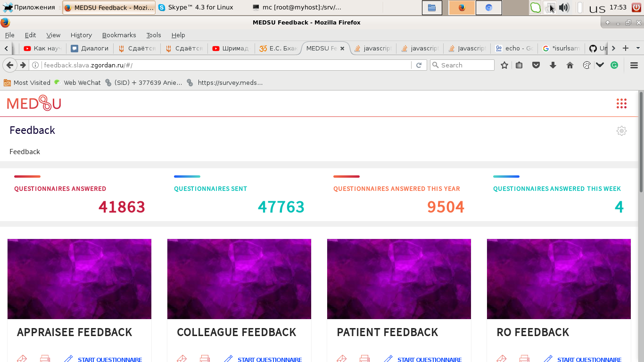This screenshot has height=362, width=644.
Task: Click send icon on RO Feedback card
Action: (x=501, y=359)
